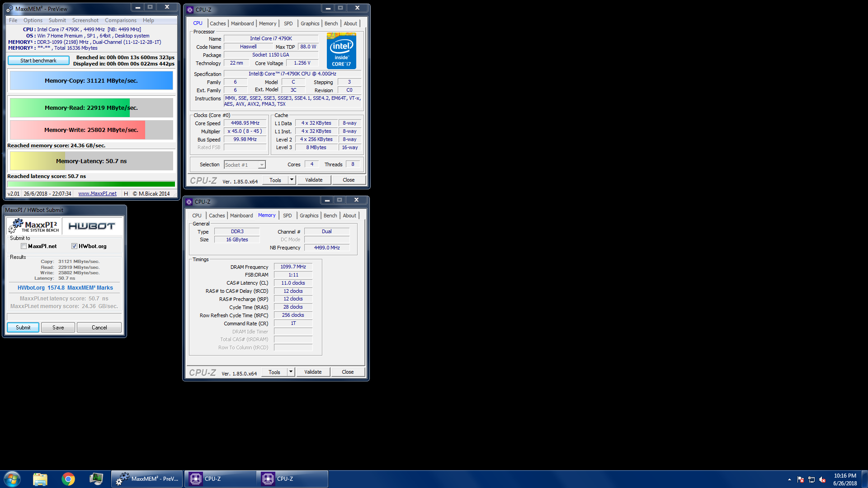
Task: Click the empty text field above Submit
Action: click(64, 317)
